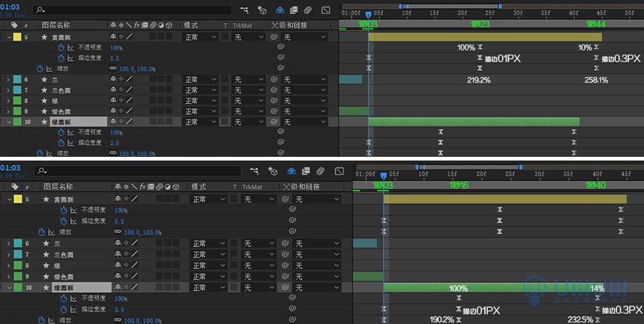Collapse layer 绿圆框 in lower timeline

pos(10,288)
